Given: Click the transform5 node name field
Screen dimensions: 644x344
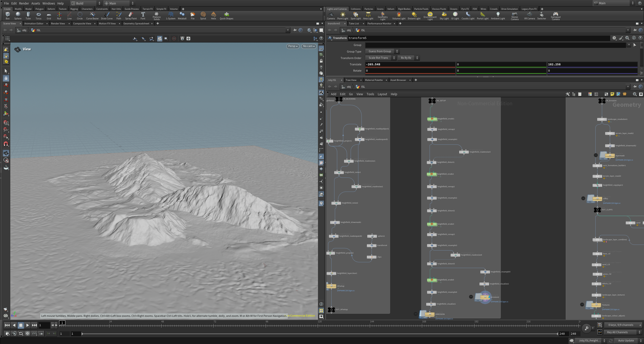Looking at the screenshot, I should click(479, 38).
